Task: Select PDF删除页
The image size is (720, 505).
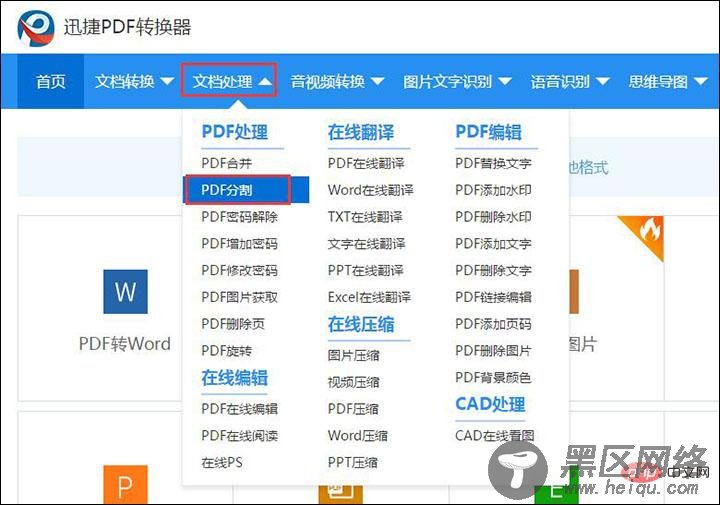Action: (x=233, y=324)
